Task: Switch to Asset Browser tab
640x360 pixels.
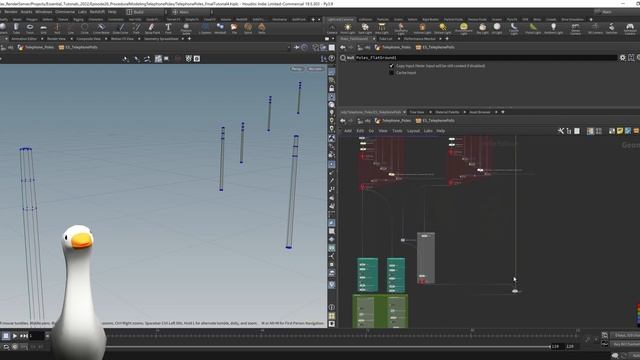Action: coord(480,112)
